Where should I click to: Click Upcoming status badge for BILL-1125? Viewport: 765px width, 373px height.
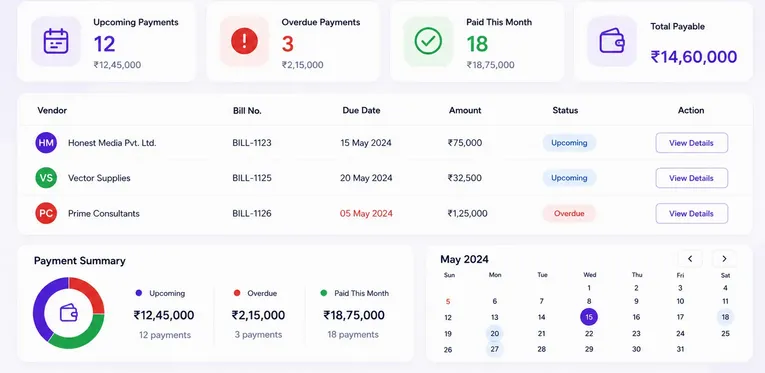tap(569, 178)
